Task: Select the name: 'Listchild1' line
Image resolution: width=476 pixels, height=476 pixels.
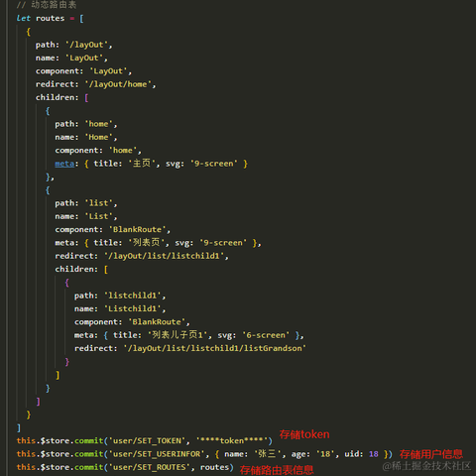Action: pyautogui.click(x=120, y=309)
